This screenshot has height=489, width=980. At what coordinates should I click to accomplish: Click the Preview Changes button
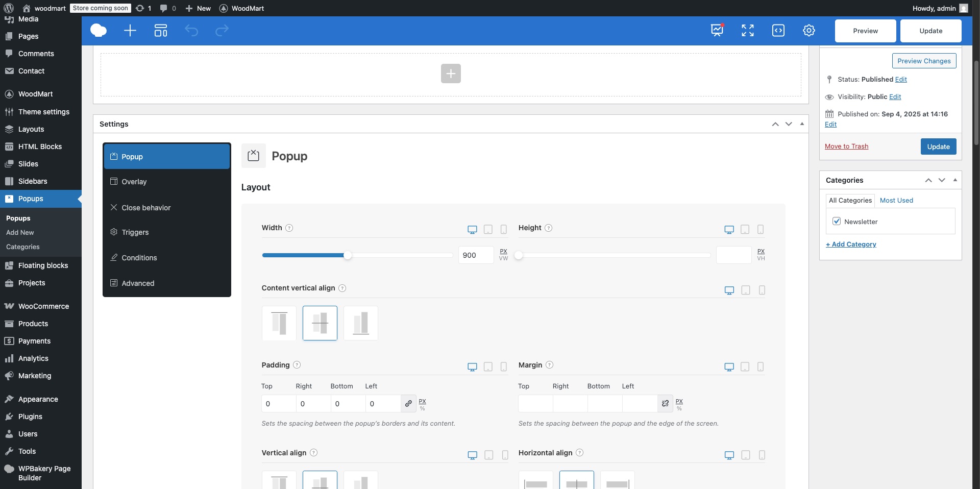point(924,61)
